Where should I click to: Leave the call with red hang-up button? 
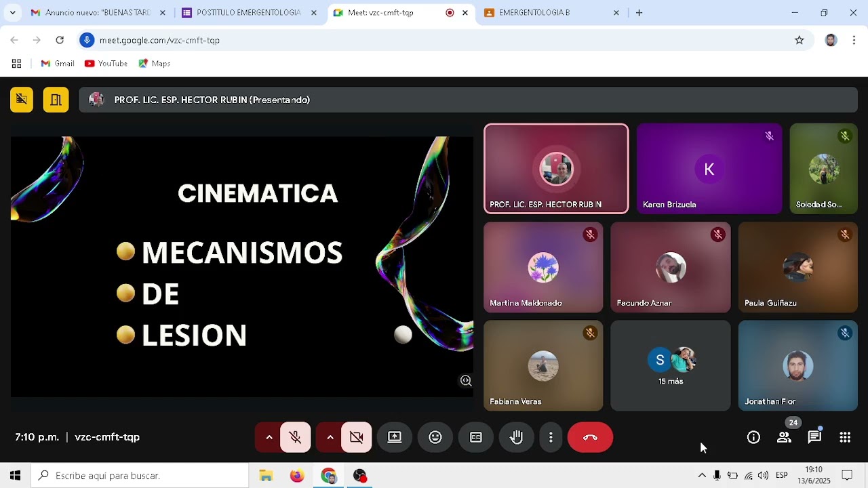(590, 437)
